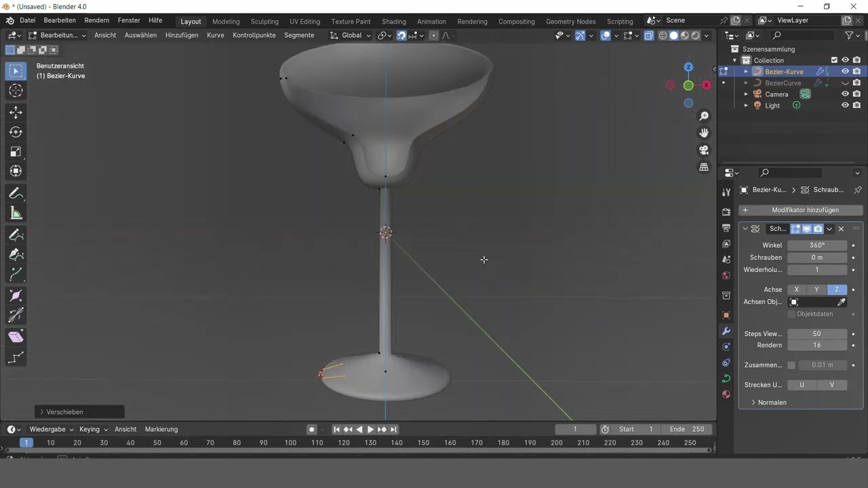Select the Radius tool
Image resolution: width=868 pixels, height=488 pixels.
(16, 296)
